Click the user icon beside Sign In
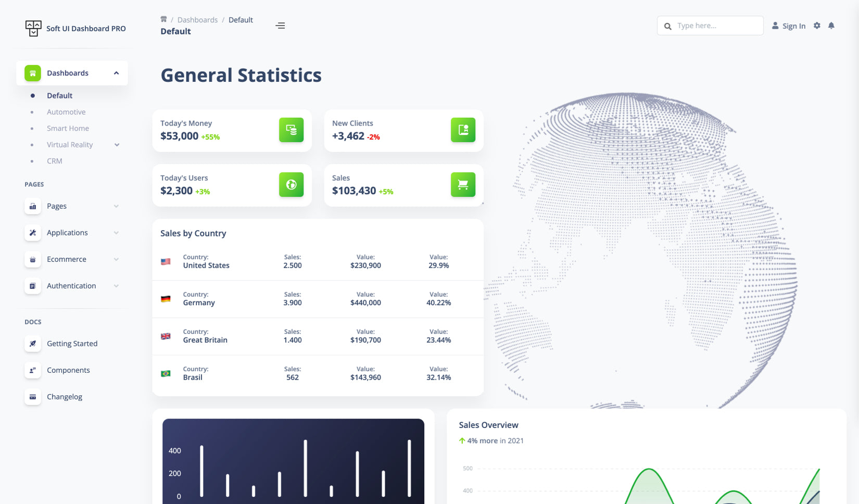Viewport: 859px width, 504px height. [775, 26]
